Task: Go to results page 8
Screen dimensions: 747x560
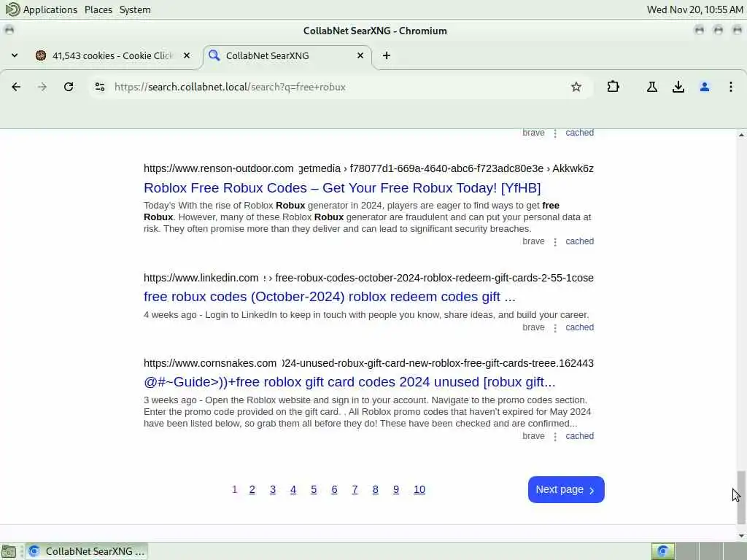Action: coord(376,489)
